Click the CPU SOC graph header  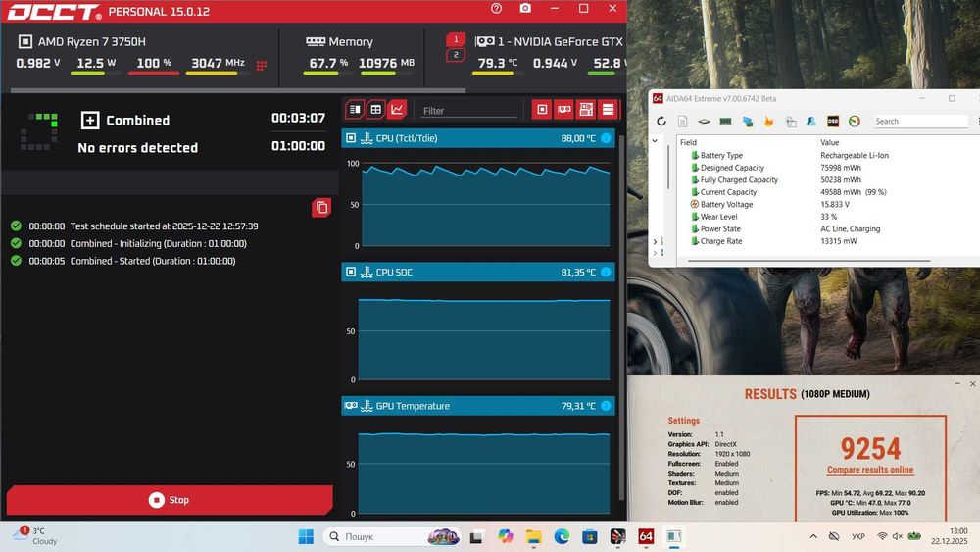[x=478, y=272]
